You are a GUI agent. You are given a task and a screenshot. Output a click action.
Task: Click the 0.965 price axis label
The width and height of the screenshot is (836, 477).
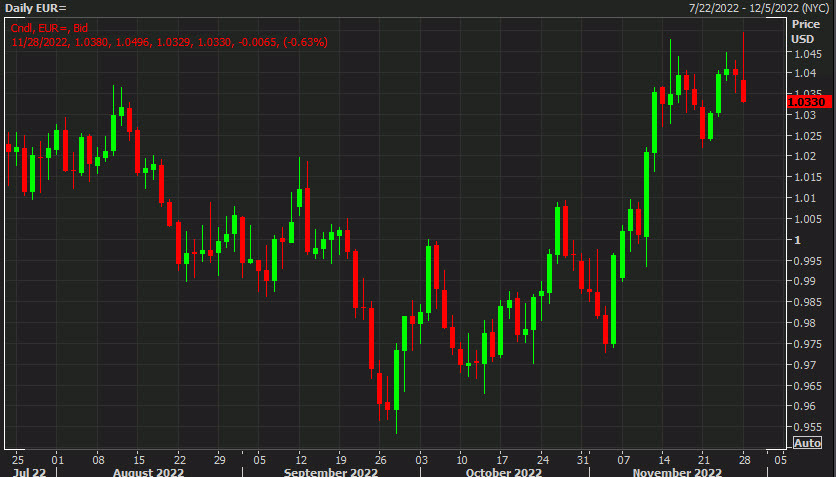(808, 386)
